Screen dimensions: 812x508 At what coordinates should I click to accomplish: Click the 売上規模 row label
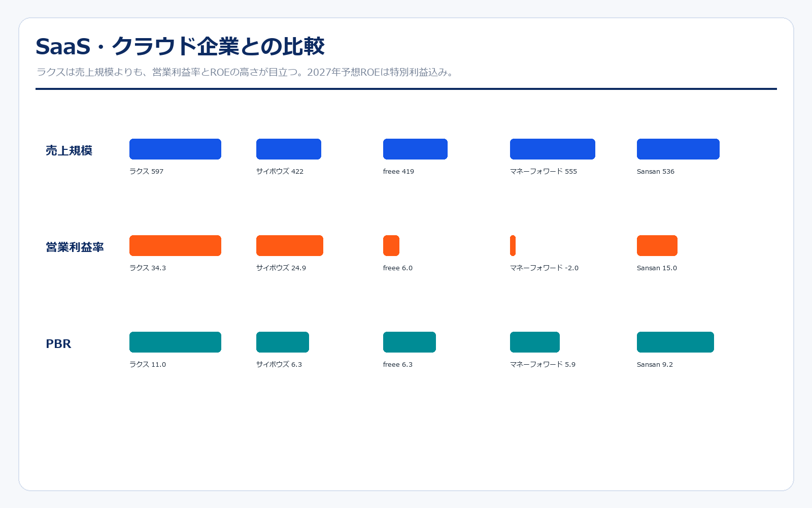tap(69, 150)
